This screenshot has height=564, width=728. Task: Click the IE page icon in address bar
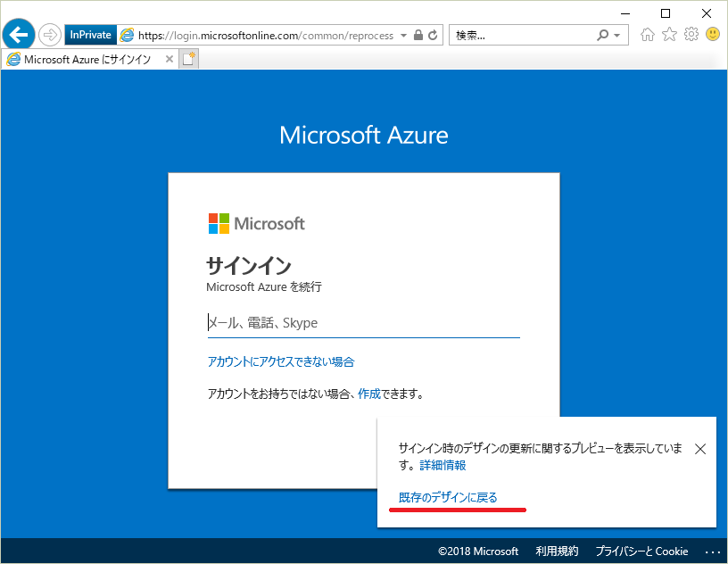tap(127, 35)
